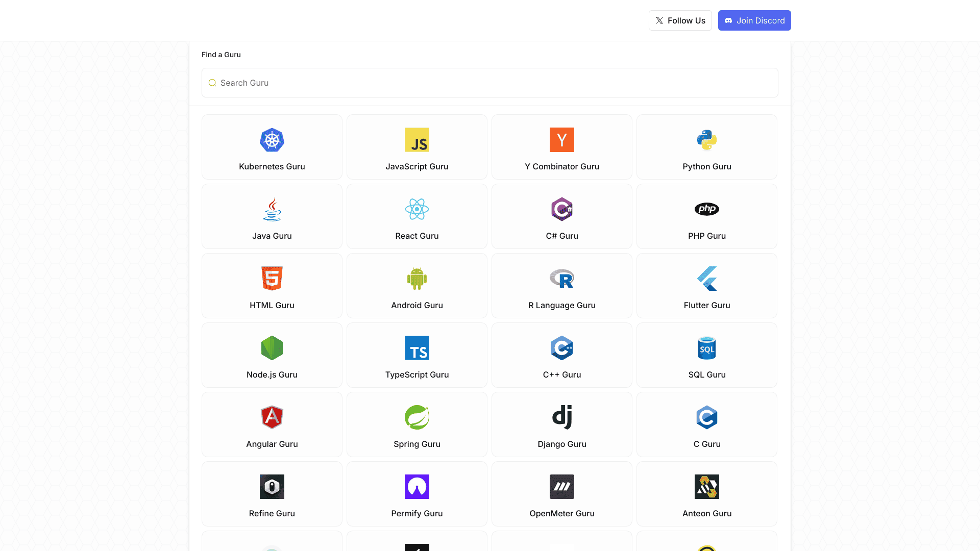Select the Node.js Guru card

click(272, 355)
